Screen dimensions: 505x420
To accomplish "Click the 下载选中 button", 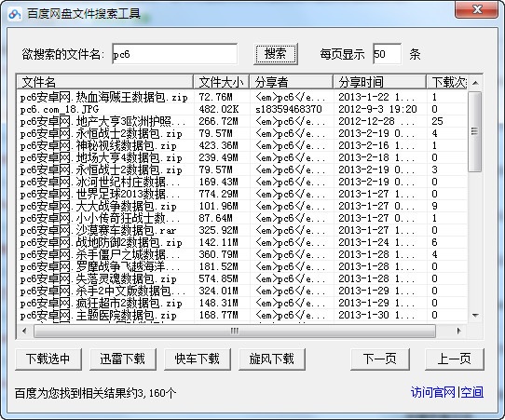I will (48, 359).
